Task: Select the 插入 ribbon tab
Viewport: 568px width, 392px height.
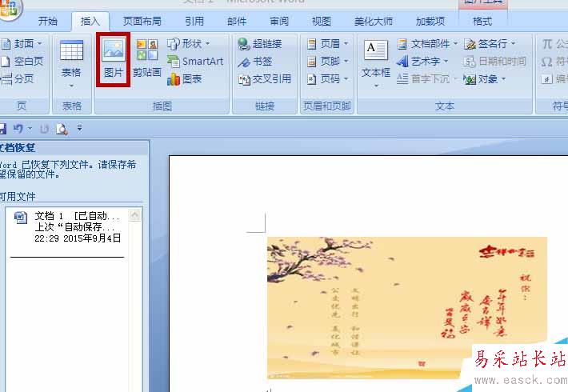Action: [x=90, y=22]
